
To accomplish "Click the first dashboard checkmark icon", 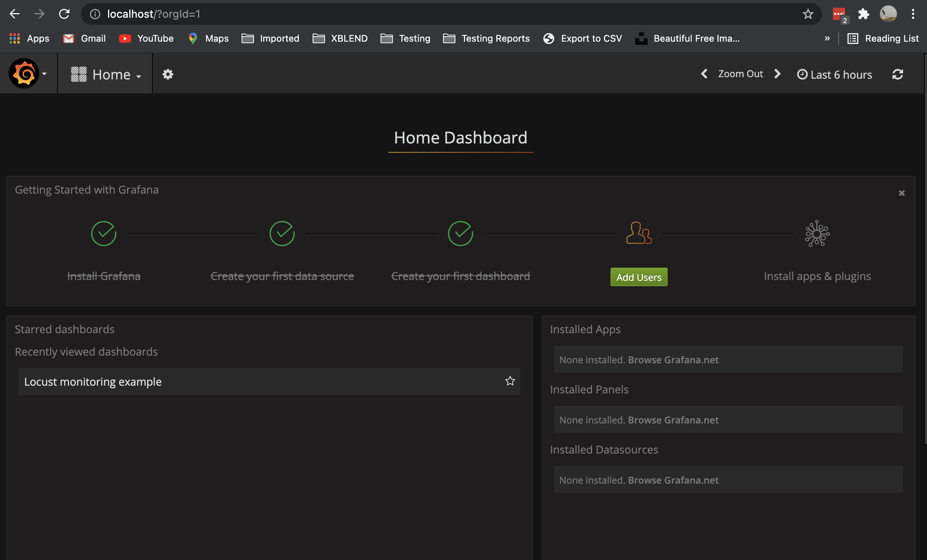I will point(460,234).
